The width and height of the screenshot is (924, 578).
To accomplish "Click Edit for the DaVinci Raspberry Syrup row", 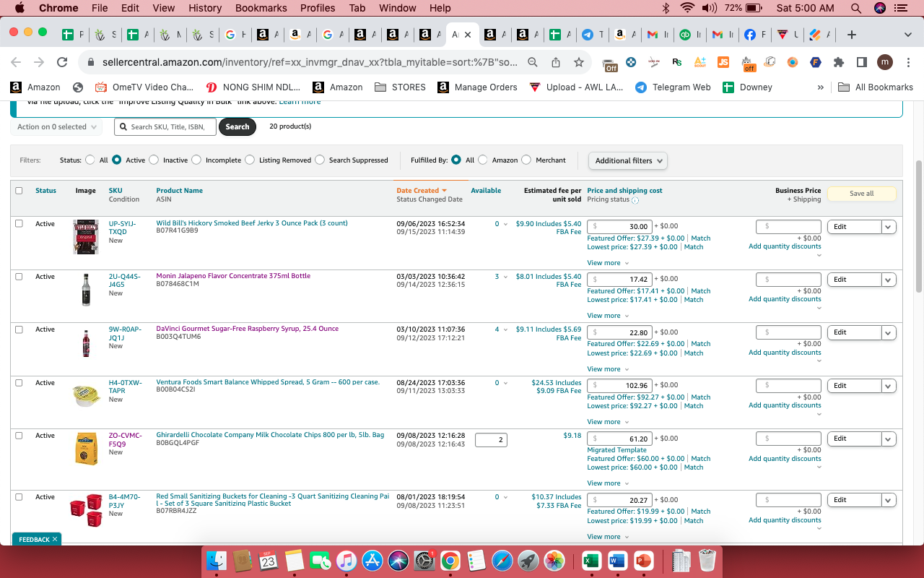I will click(x=855, y=333).
